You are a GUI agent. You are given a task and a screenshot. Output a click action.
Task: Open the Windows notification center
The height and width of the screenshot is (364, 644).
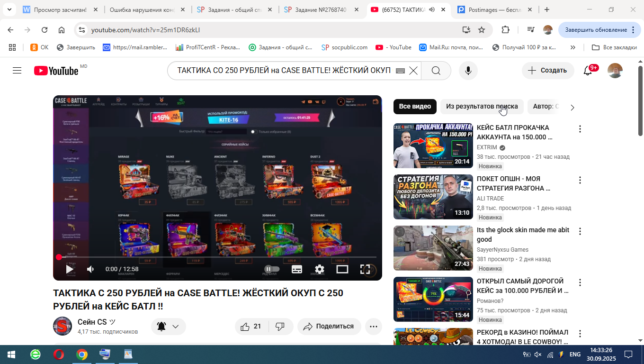click(628, 355)
